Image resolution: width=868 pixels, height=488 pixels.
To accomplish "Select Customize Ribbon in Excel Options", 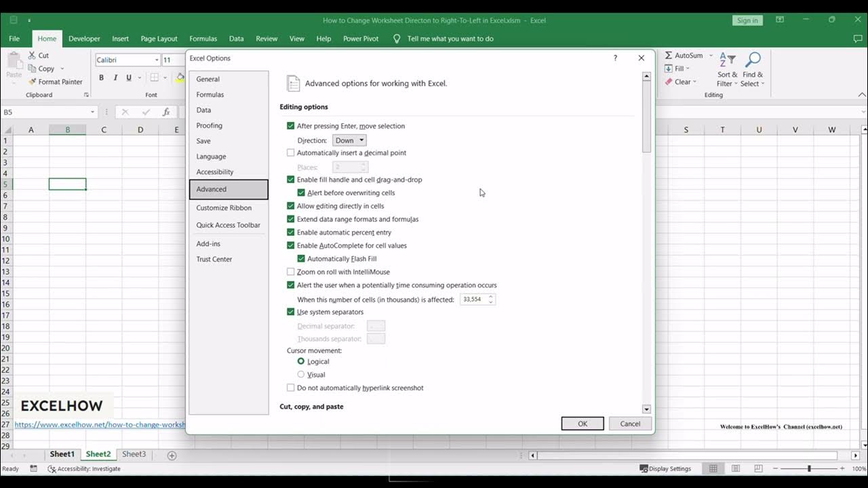I will pos(229,208).
